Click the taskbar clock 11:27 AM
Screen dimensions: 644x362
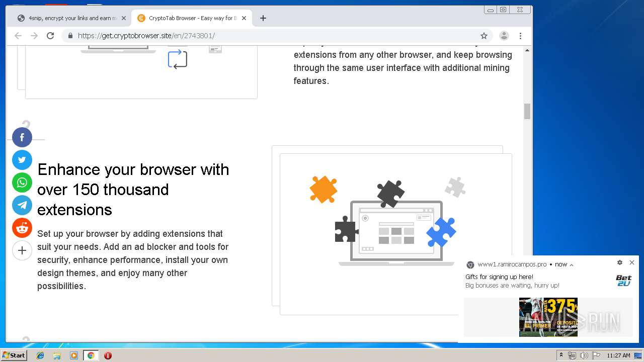tap(618, 355)
